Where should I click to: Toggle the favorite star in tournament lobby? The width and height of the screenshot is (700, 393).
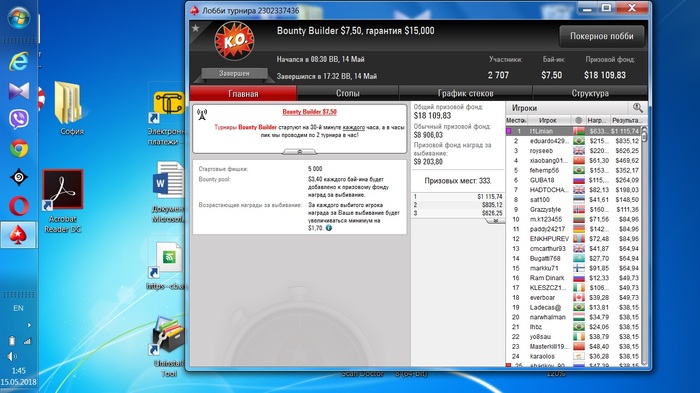pyautogui.click(x=196, y=28)
